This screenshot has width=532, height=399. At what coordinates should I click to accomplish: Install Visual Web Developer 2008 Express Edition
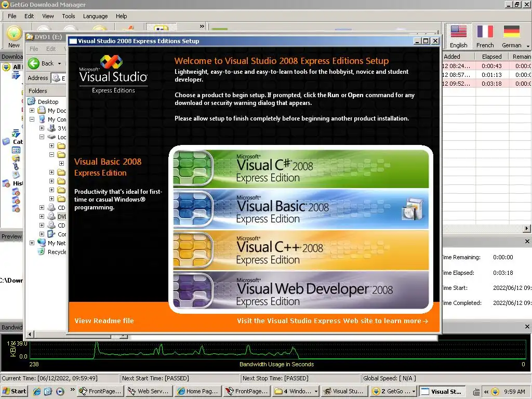coord(301,291)
